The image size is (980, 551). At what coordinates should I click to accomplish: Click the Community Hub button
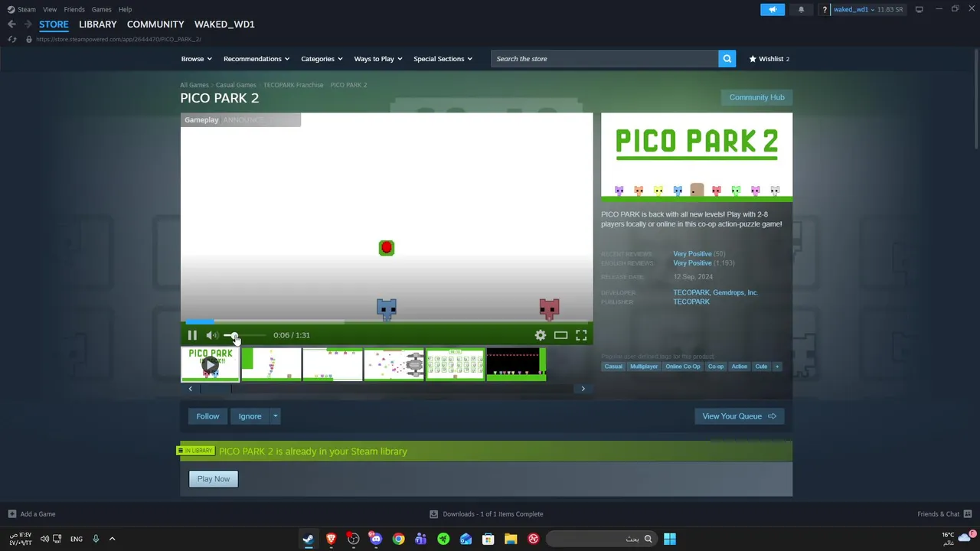tap(756, 97)
